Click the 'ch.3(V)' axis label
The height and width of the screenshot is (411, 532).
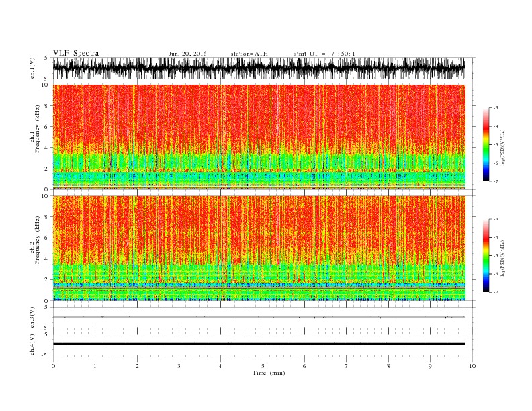point(32,318)
